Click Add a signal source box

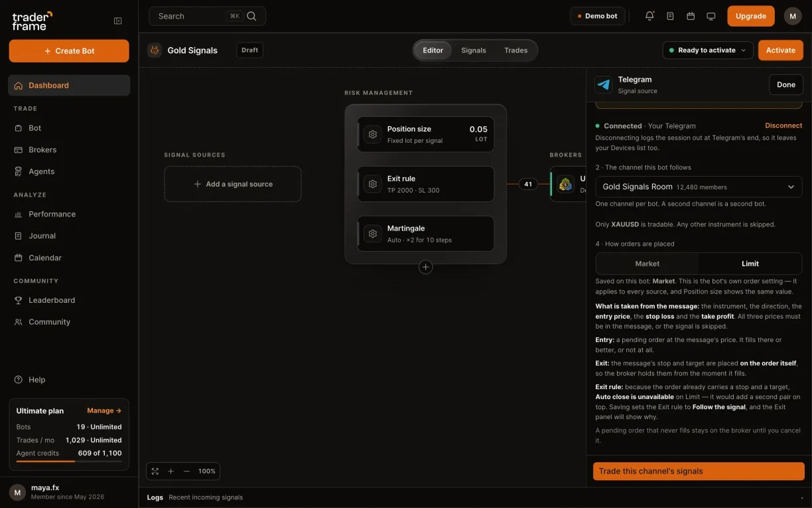233,184
